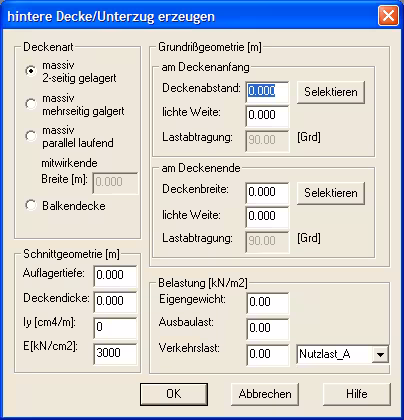Click the am Deckenanfang group label
This screenshot has height=420, width=404.
205,67
